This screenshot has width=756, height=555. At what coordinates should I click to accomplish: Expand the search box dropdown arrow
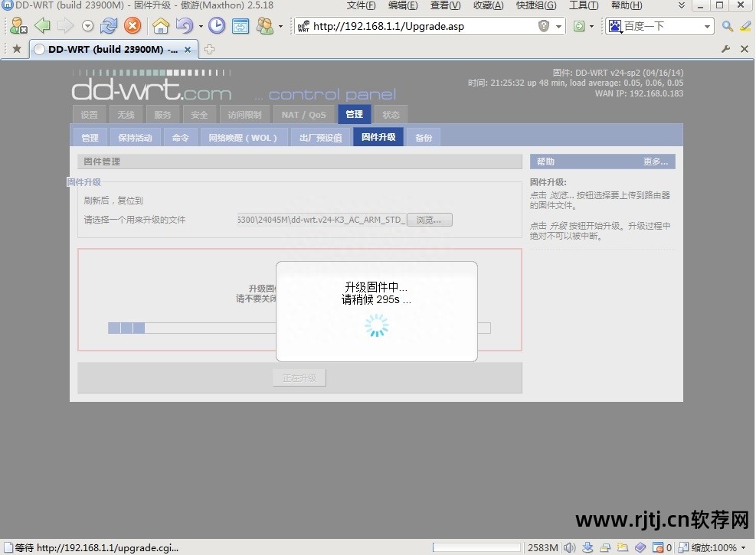point(707,27)
